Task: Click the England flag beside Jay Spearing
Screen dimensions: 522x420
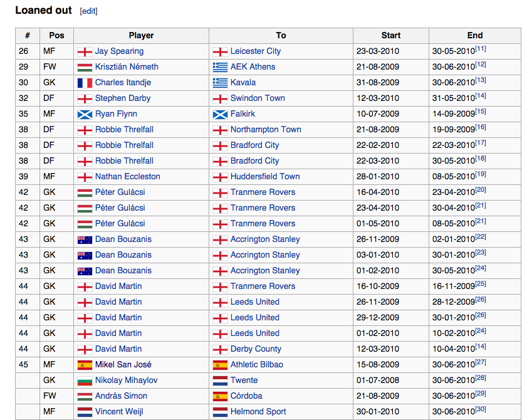Action: (85, 52)
